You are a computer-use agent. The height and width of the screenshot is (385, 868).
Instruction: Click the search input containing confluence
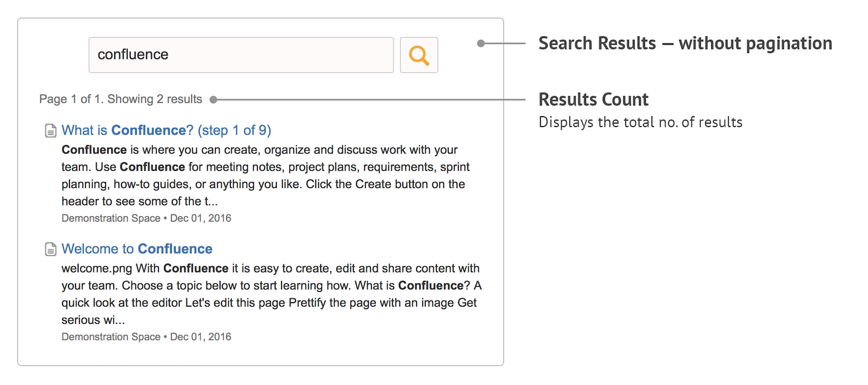pos(241,55)
